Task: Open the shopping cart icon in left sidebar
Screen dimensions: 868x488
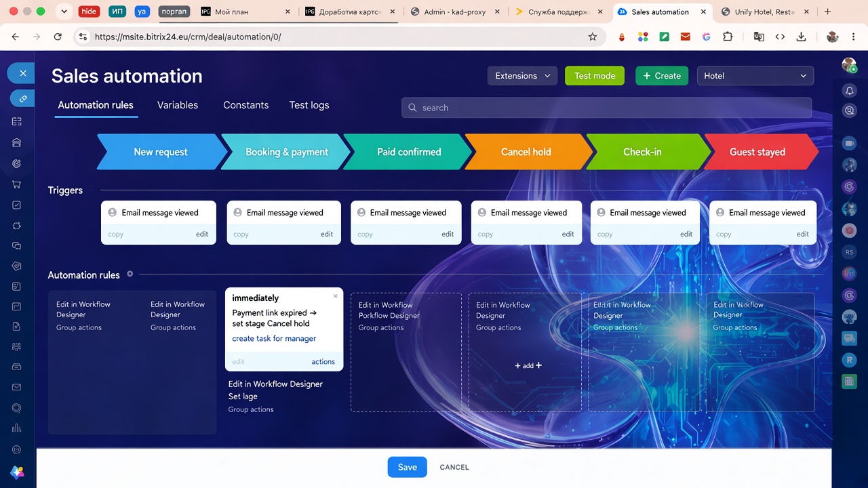Action: tap(17, 184)
